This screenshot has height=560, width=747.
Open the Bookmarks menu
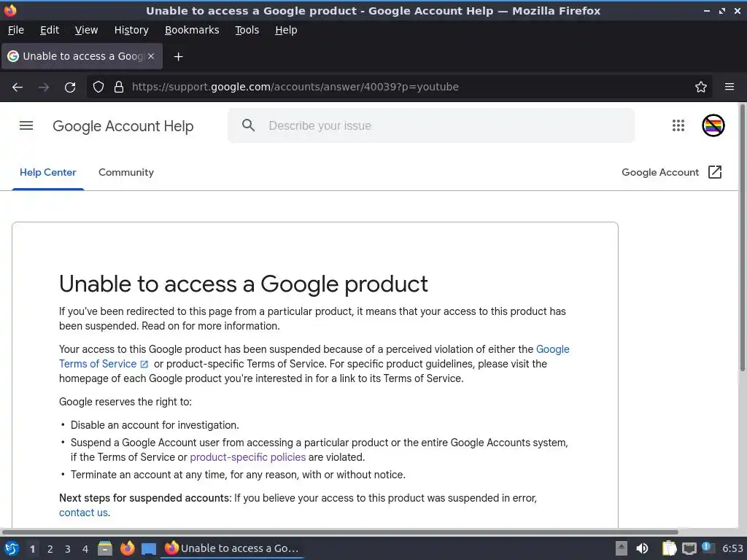click(192, 30)
